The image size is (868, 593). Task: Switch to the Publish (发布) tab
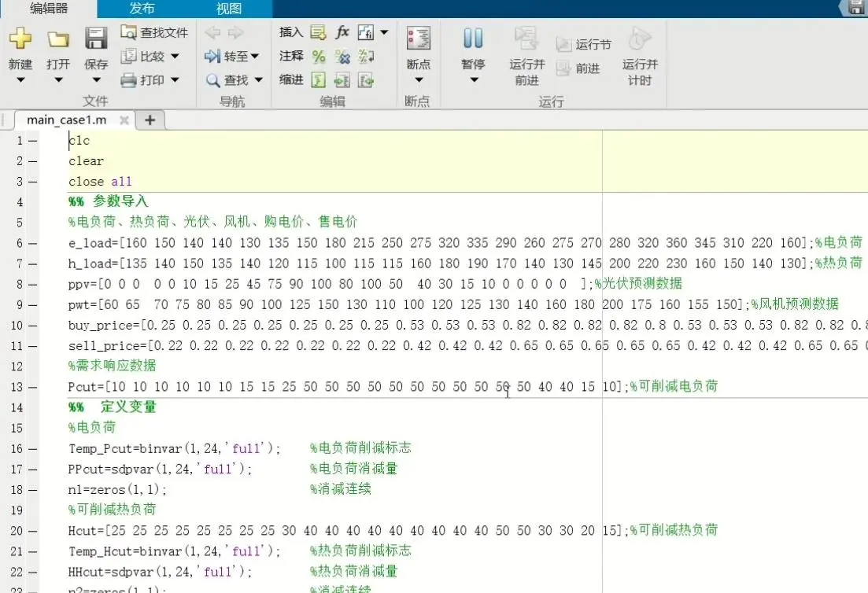[142, 9]
